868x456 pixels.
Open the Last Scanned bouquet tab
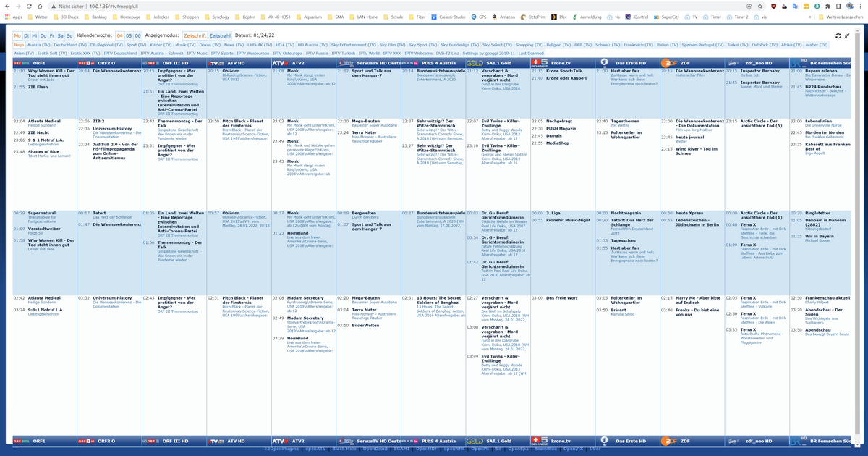(531, 54)
